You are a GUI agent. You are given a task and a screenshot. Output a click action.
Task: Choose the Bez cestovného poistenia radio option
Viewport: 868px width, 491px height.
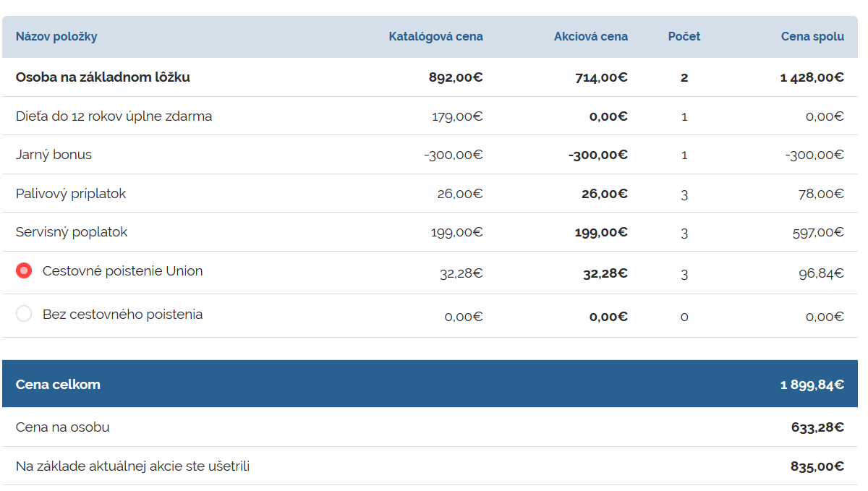pyautogui.click(x=24, y=314)
